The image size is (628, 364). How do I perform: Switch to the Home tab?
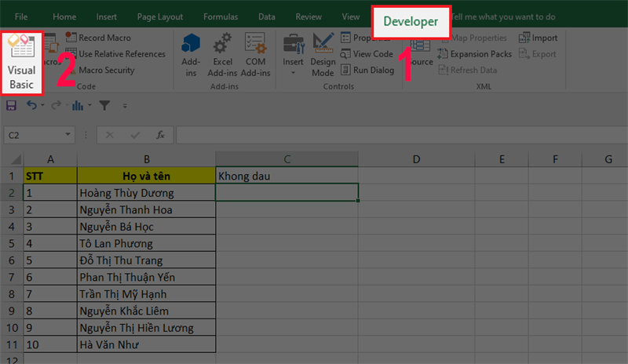pos(64,16)
